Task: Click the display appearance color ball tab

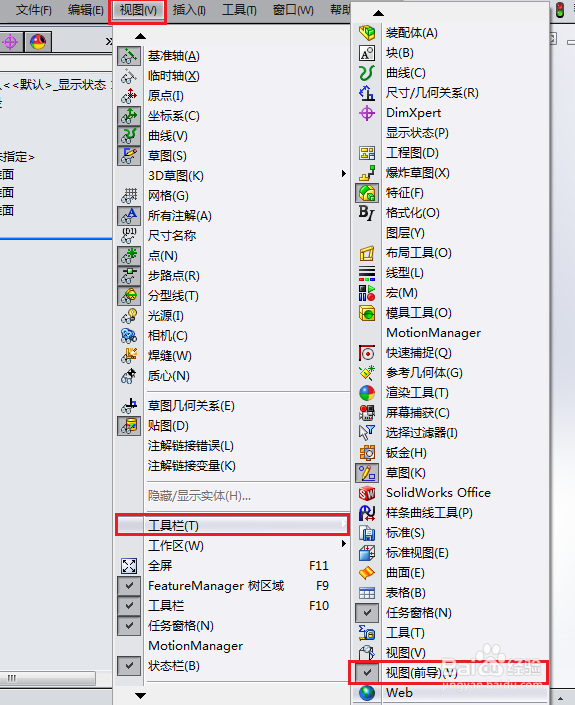Action: point(38,42)
